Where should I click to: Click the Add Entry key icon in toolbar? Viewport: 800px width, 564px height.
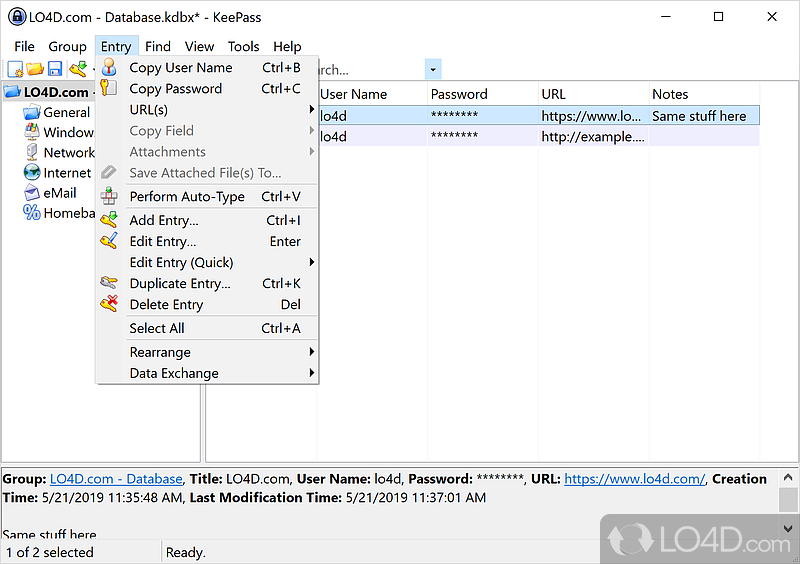77,69
